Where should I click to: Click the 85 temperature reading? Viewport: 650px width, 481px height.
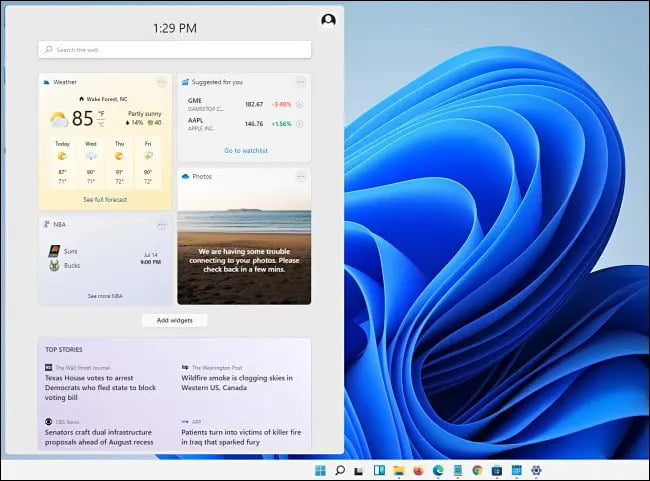(82, 119)
